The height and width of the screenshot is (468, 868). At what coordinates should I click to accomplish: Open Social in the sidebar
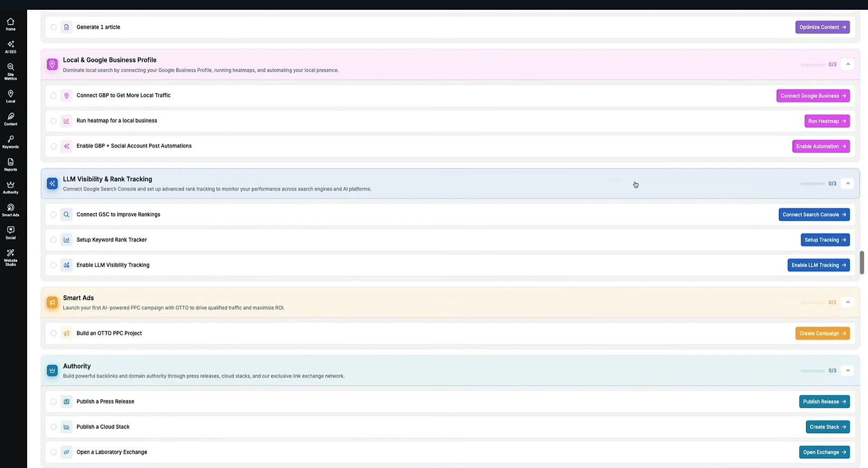pyautogui.click(x=10, y=233)
